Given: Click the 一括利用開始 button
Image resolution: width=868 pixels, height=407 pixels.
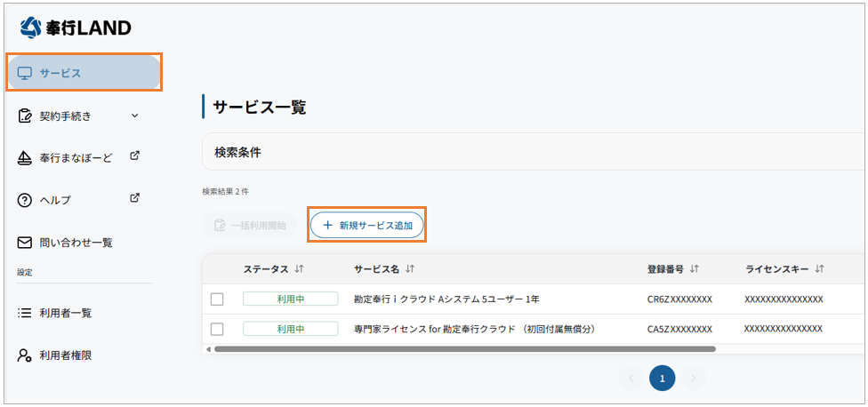Looking at the screenshot, I should click(250, 226).
